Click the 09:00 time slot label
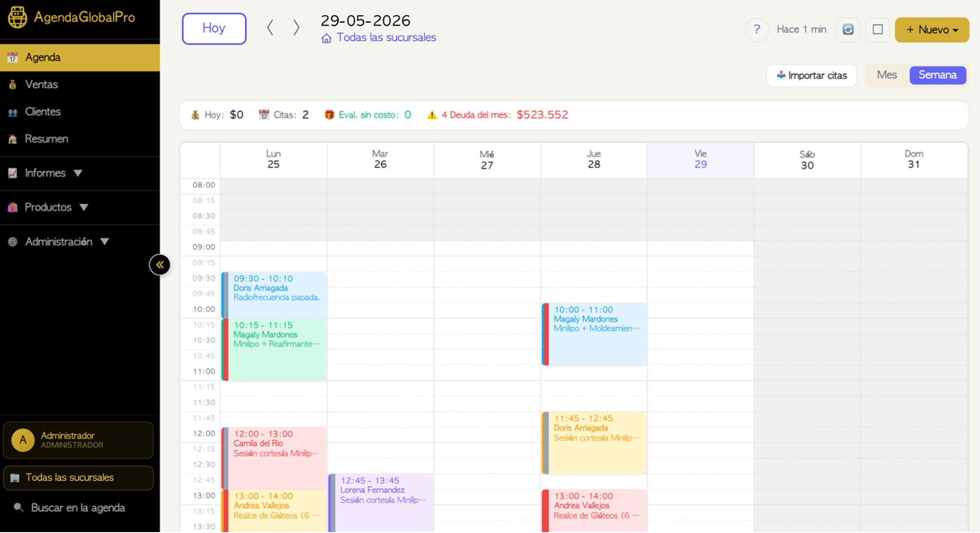Screen dimensions: 980x533 [x=204, y=247]
